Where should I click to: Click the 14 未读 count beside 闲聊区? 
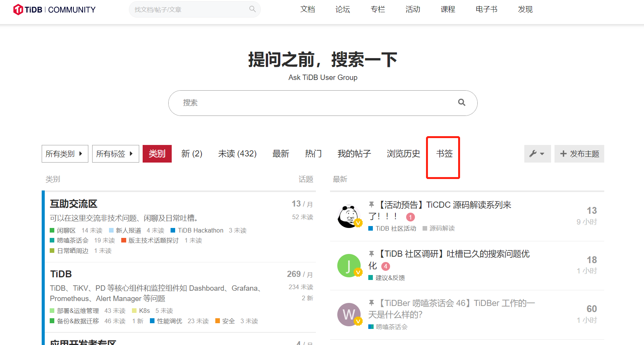(x=92, y=231)
